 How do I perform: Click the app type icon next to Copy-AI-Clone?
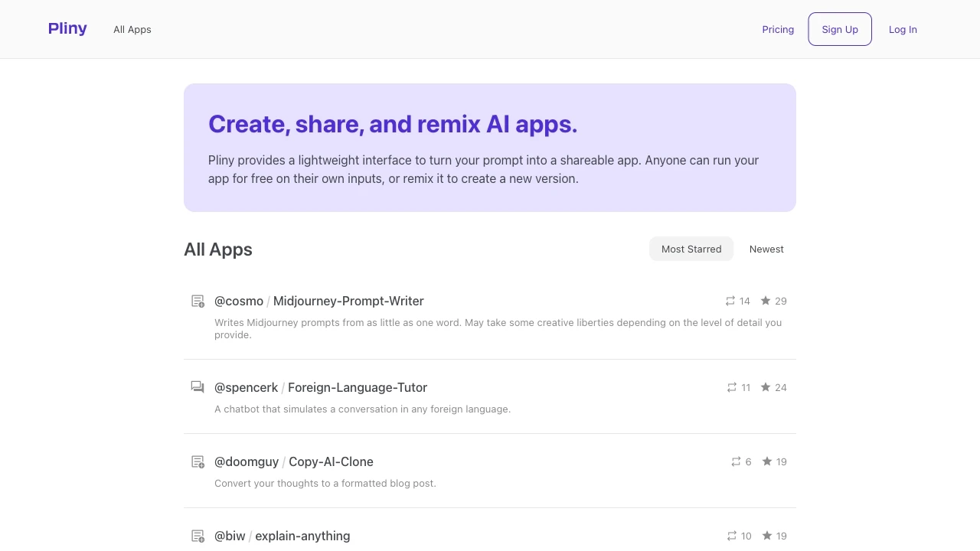point(198,461)
